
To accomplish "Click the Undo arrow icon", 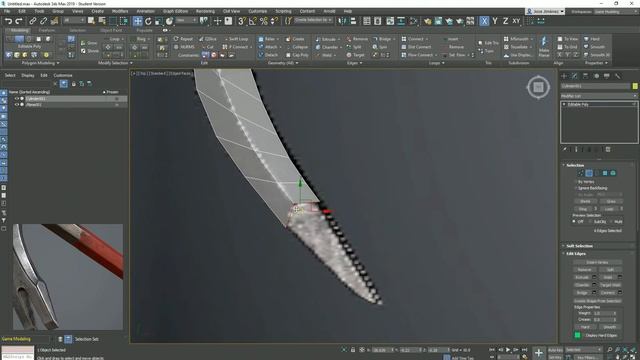I will pyautogui.click(x=8, y=21).
